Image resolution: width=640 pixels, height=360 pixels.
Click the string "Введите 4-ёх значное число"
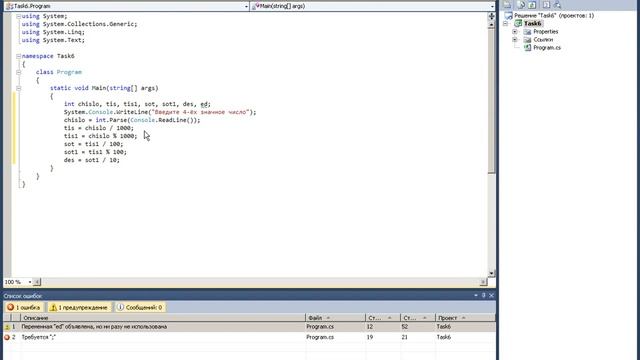(200, 112)
